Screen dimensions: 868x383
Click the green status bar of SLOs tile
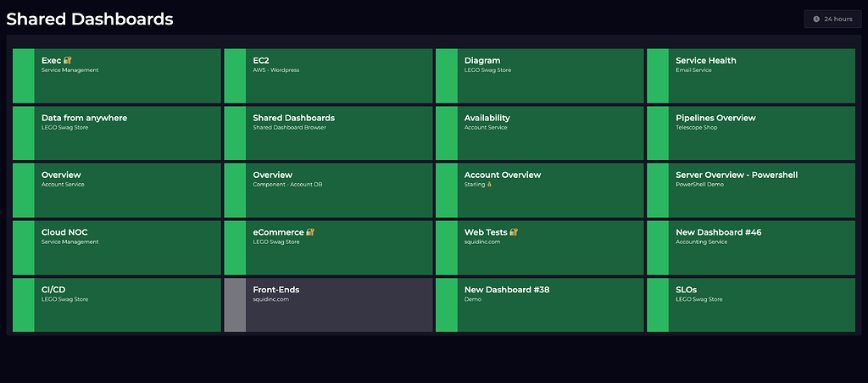[x=658, y=305]
